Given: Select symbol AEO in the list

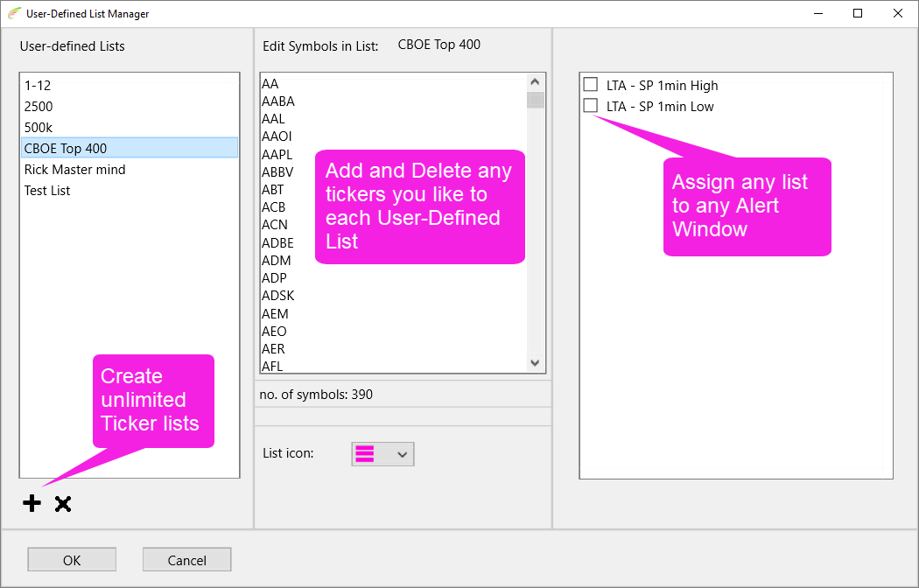Looking at the screenshot, I should [394, 332].
